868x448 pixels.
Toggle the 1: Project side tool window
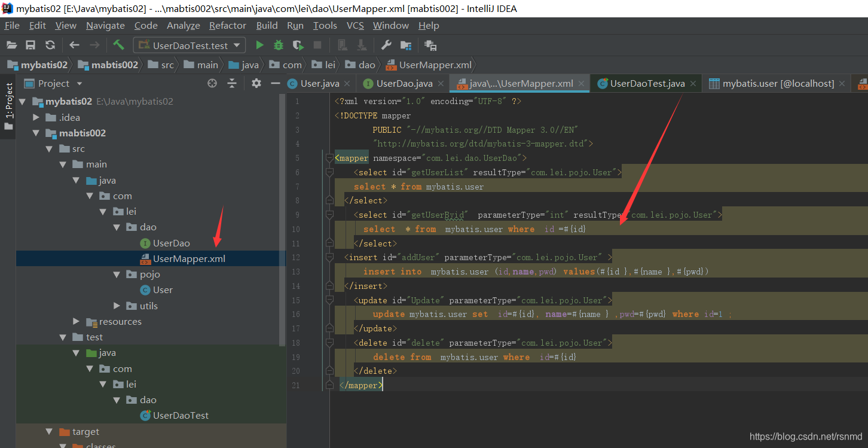[8, 106]
